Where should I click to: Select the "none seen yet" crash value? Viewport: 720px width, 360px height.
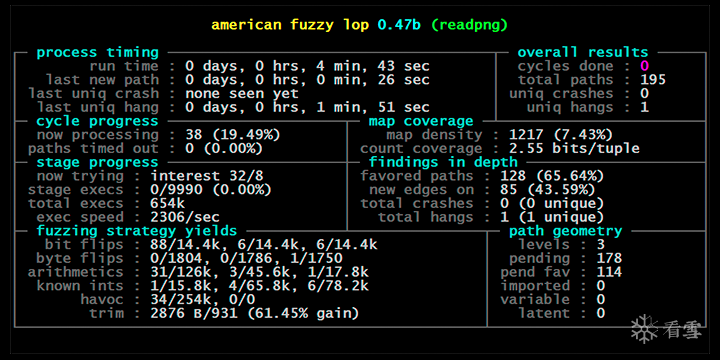tap(242, 94)
